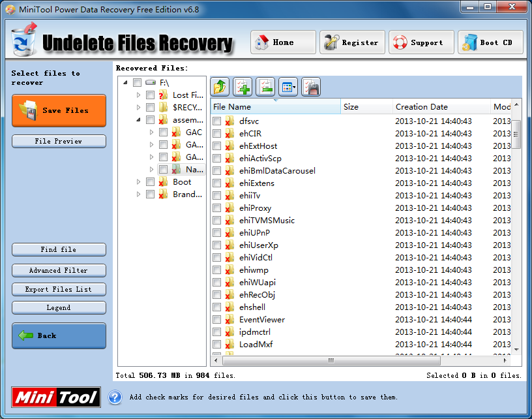Click the orange Save Files button

(59, 111)
